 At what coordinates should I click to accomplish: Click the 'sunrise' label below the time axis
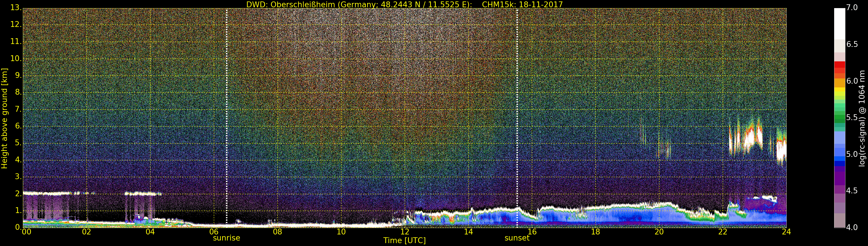click(x=227, y=238)
